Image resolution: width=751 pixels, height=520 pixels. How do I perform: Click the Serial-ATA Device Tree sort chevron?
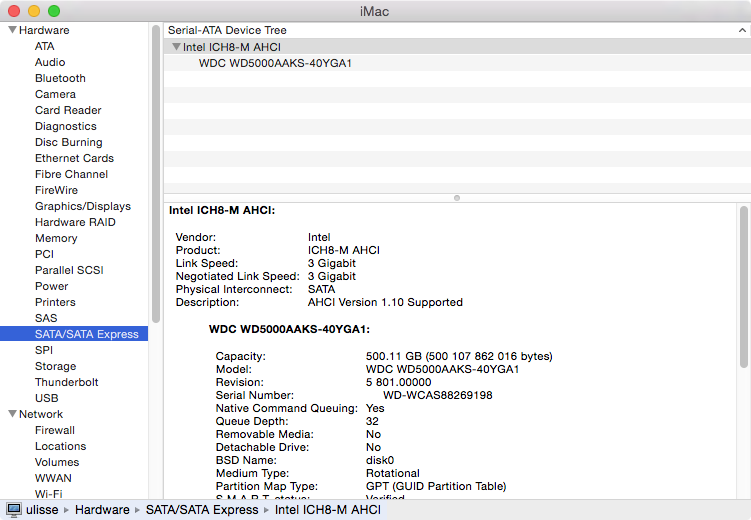coord(742,30)
